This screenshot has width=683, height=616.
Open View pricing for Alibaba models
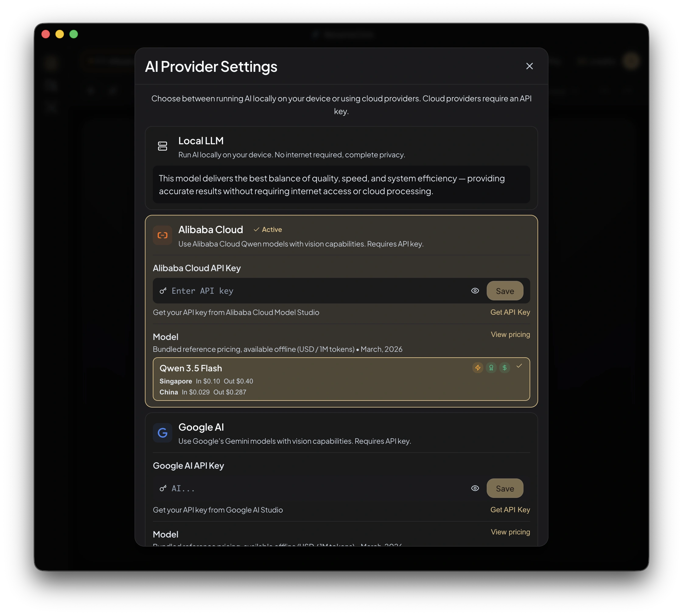(x=510, y=334)
